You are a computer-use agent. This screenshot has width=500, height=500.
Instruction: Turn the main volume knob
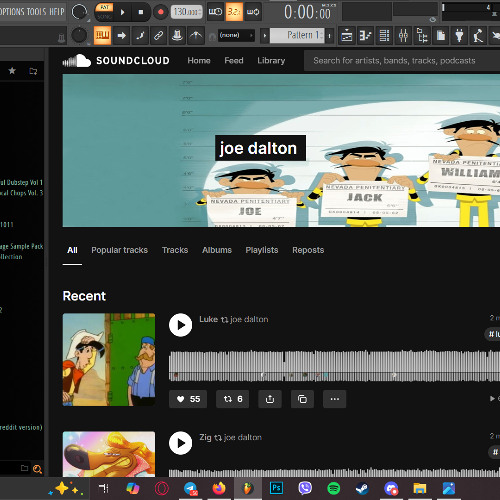pos(79,12)
